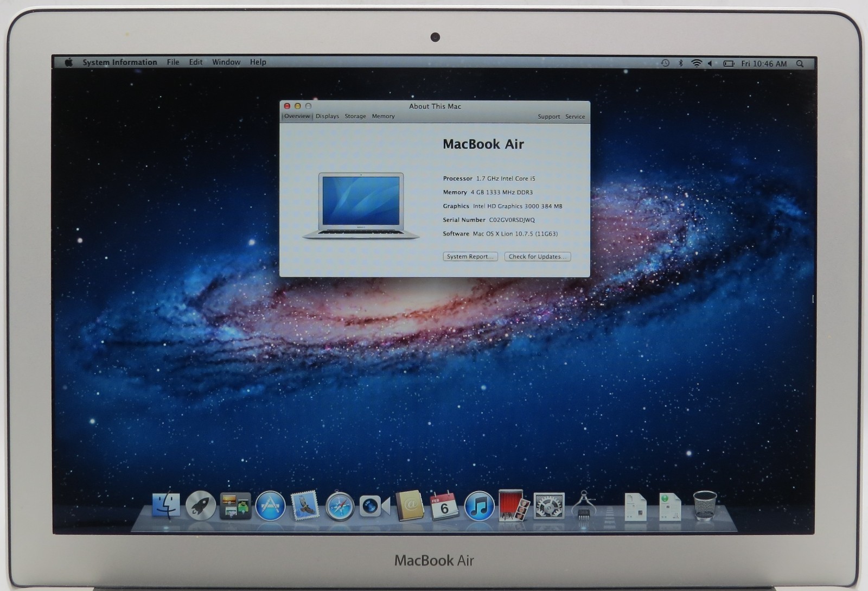Open FaceTime camera icon in Dock
The height and width of the screenshot is (591, 868).
(374, 507)
